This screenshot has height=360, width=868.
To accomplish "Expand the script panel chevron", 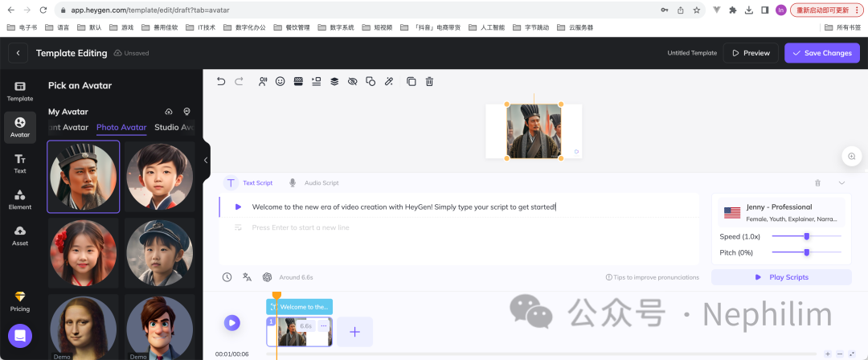I will 842,182.
